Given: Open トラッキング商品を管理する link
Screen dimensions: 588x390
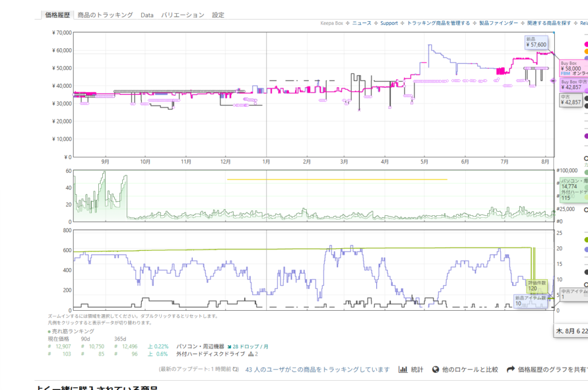Looking at the screenshot, I should coord(438,23).
